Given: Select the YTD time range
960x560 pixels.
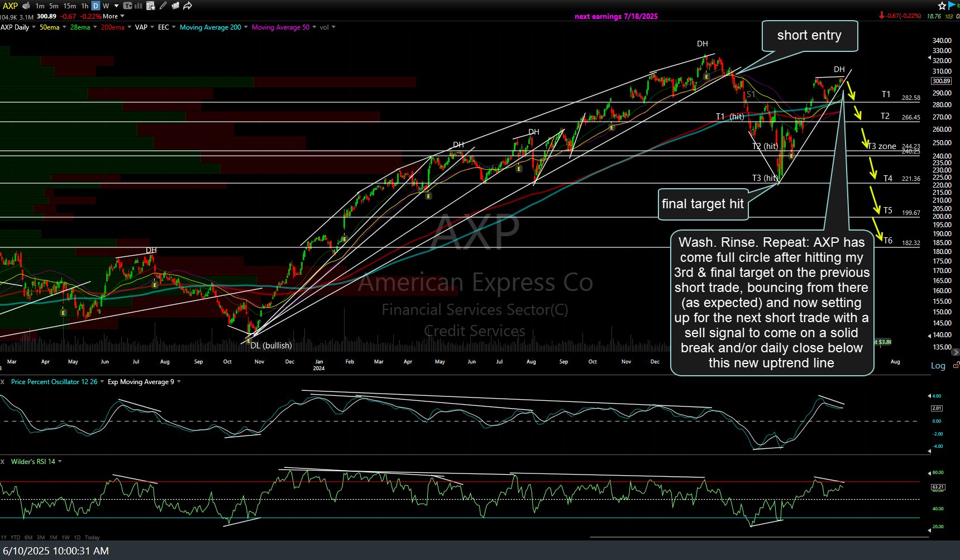Looking at the screenshot, I should point(15,537).
